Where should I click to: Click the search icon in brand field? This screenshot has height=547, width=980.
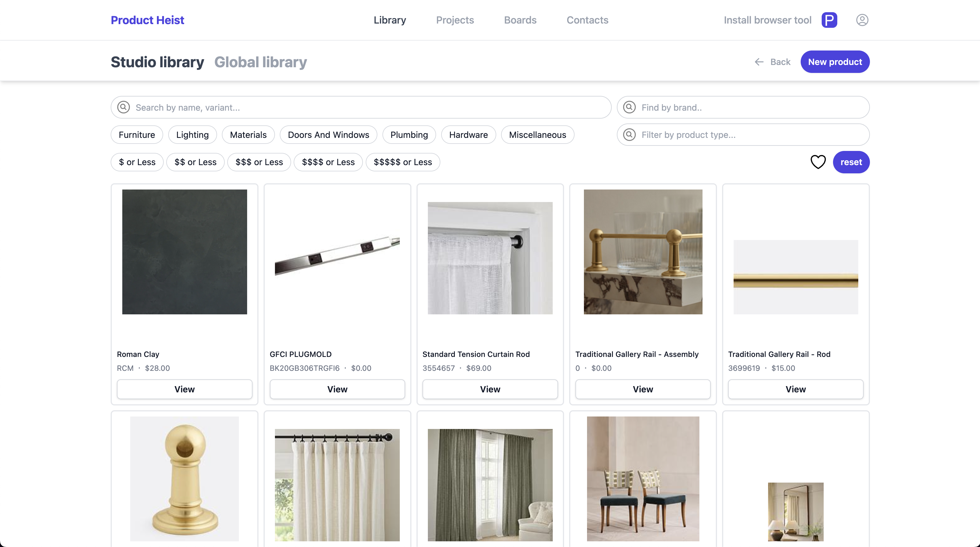point(629,107)
